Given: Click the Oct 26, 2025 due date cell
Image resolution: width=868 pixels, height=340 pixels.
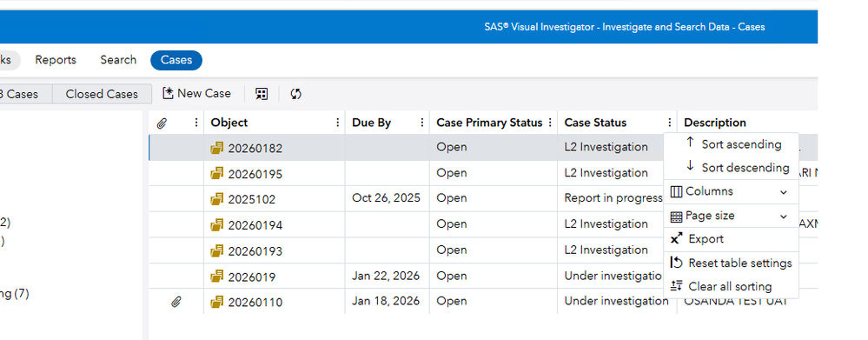Looking at the screenshot, I should click(386, 197).
